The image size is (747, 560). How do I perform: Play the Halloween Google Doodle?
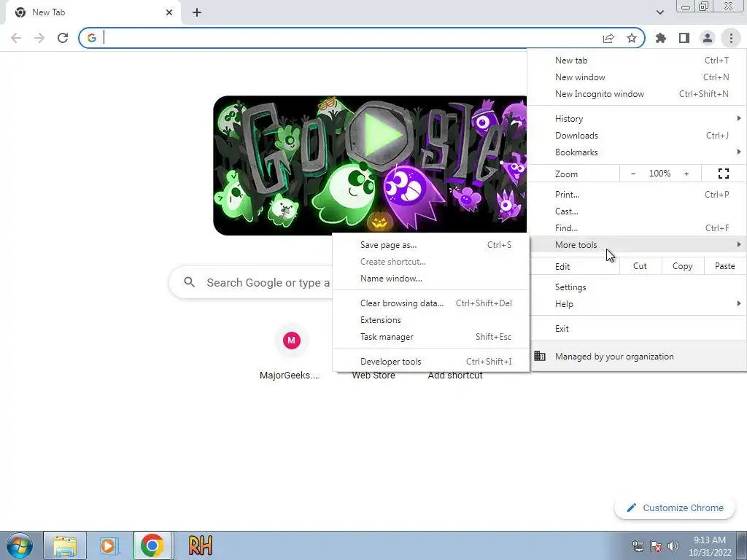click(x=379, y=134)
